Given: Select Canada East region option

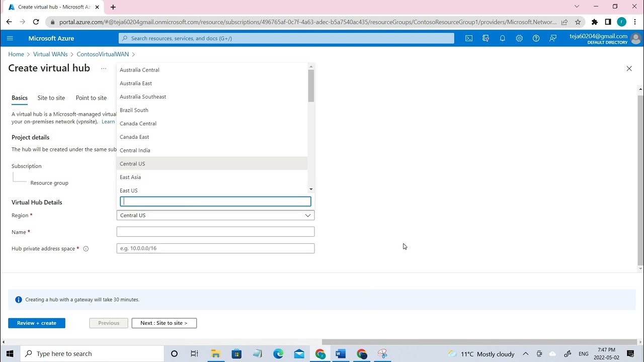Looking at the screenshot, I should [212, 137].
